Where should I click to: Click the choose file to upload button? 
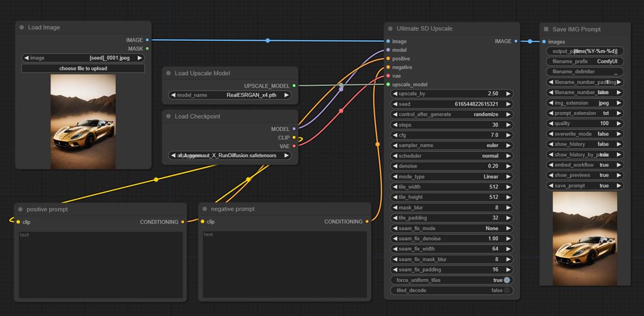click(83, 68)
